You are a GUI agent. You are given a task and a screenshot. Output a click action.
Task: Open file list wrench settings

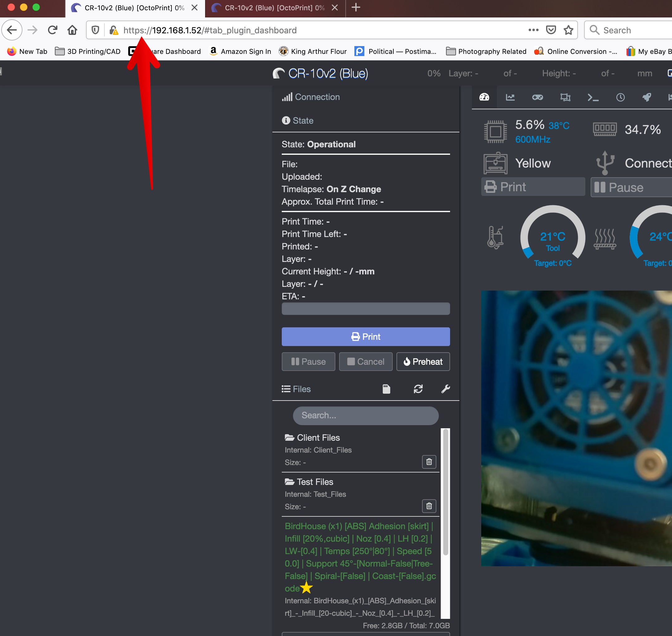(x=445, y=389)
